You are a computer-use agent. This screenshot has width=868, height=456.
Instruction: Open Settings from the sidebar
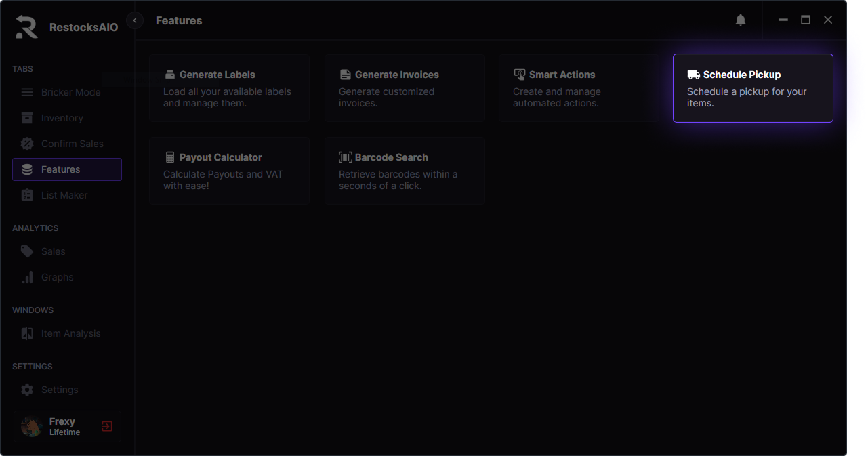pyautogui.click(x=60, y=390)
